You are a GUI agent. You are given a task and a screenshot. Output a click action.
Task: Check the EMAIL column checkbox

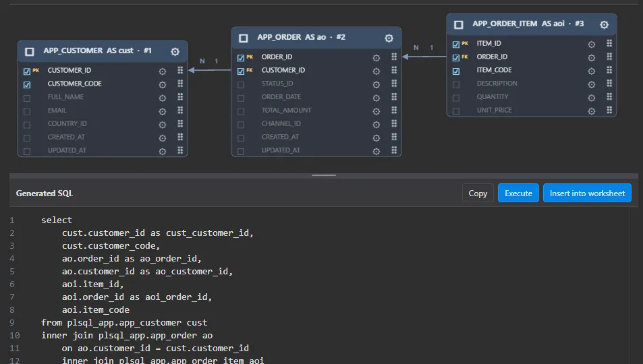(x=27, y=111)
